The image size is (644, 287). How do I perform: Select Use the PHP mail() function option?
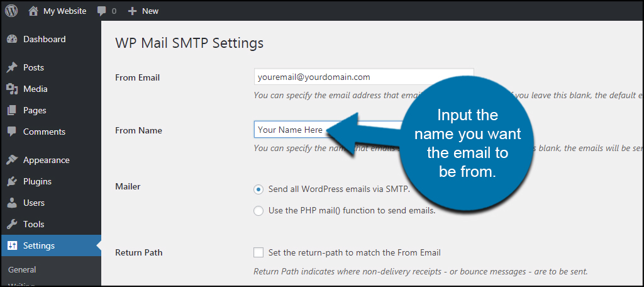click(x=258, y=211)
